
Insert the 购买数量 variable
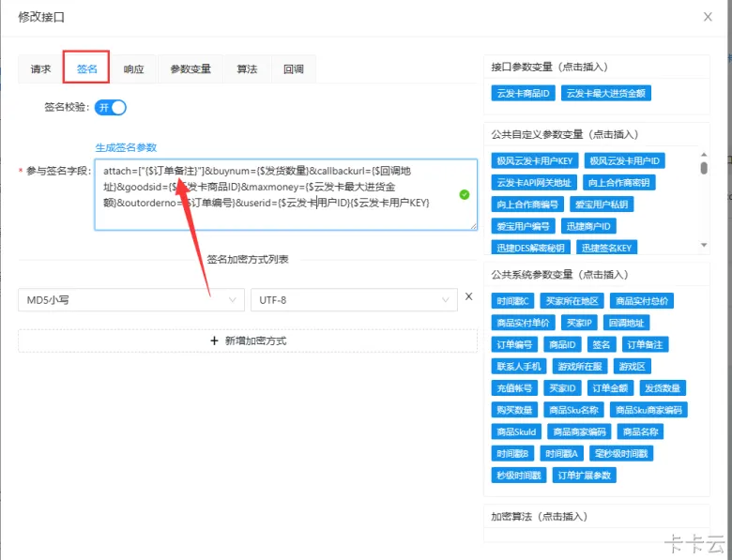pyautogui.click(x=514, y=410)
